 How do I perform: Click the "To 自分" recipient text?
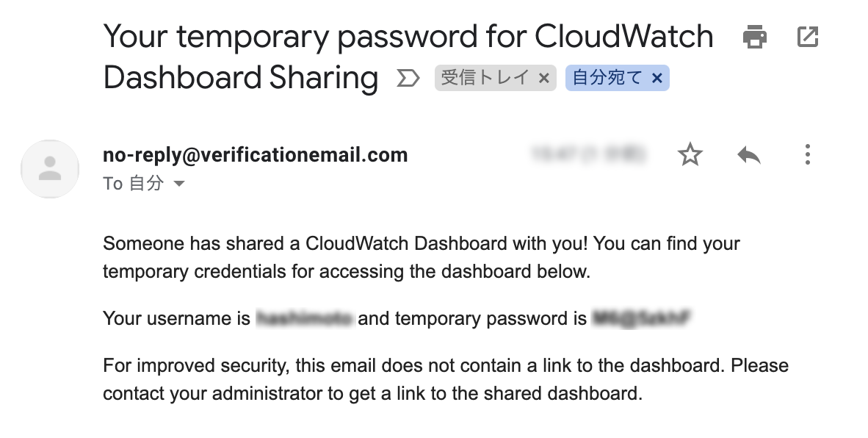click(x=133, y=184)
